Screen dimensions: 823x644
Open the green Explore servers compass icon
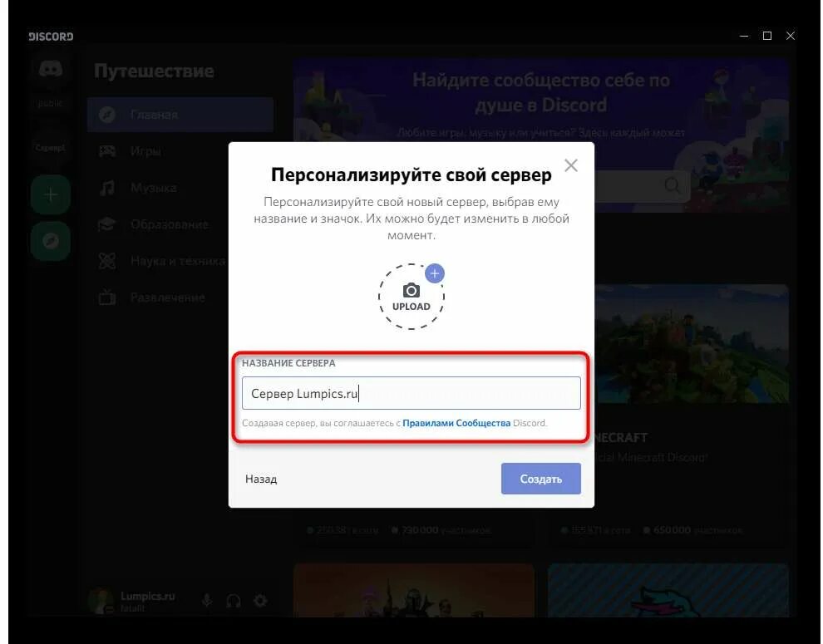(x=51, y=241)
